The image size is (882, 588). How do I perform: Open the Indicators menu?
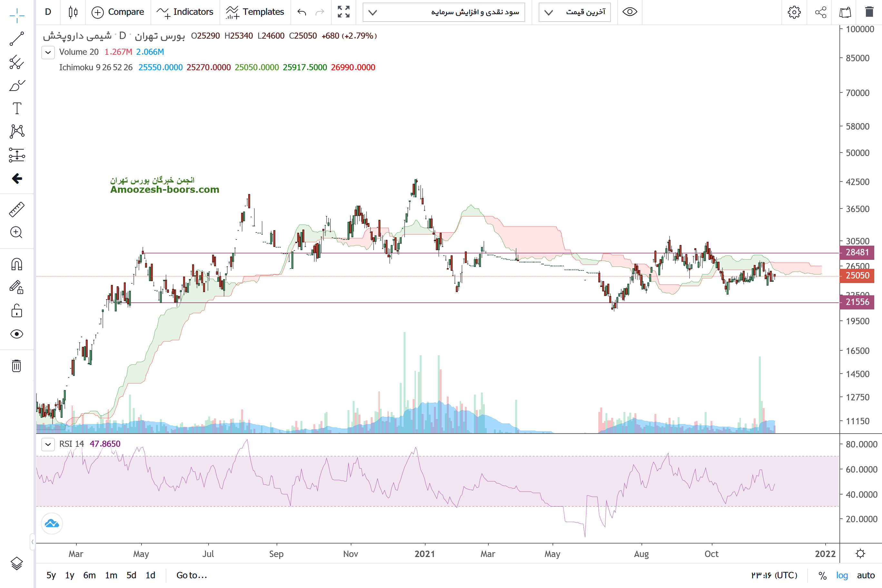[185, 12]
